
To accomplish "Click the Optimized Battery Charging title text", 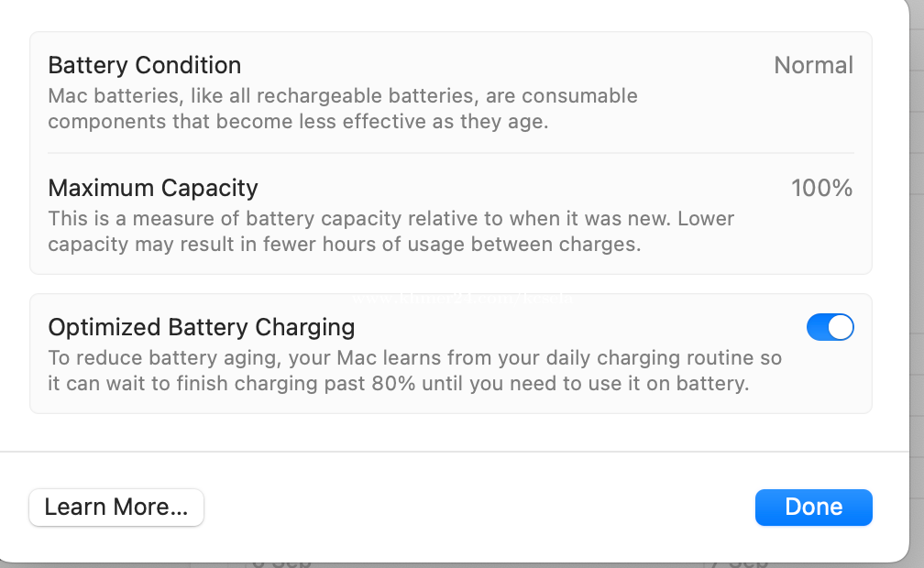I will [202, 327].
